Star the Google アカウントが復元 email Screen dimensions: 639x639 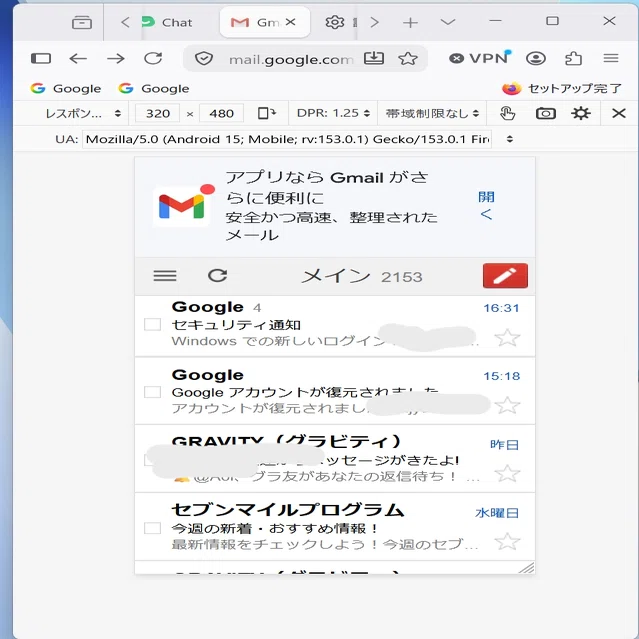507,405
